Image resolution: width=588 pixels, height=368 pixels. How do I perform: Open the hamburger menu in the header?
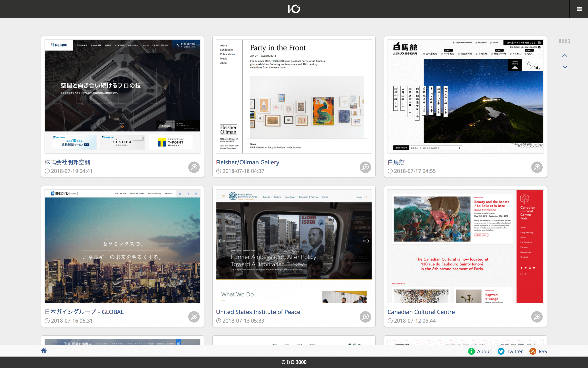click(579, 9)
